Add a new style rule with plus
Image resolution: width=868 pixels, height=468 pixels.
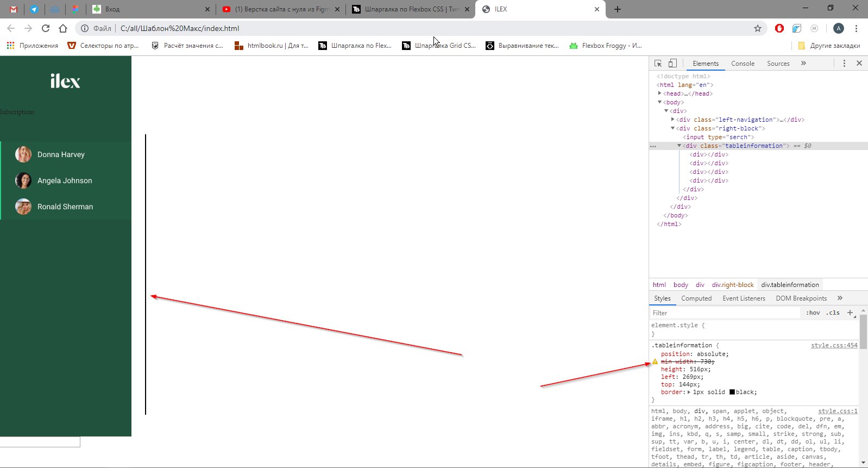pos(850,313)
